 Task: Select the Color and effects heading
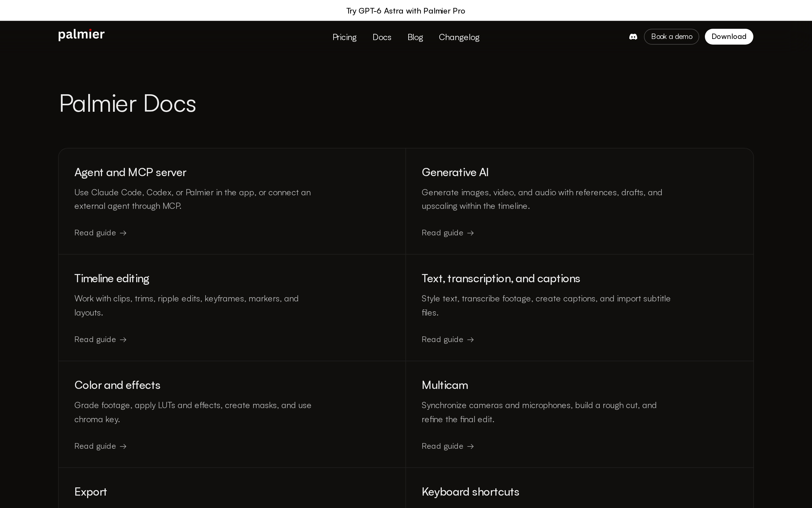click(118, 385)
